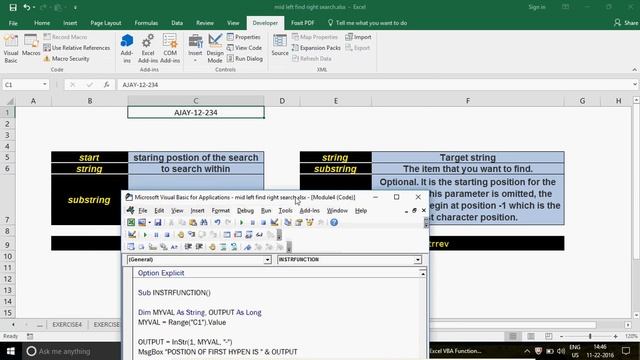Open the Windows Start menu

click(11, 351)
